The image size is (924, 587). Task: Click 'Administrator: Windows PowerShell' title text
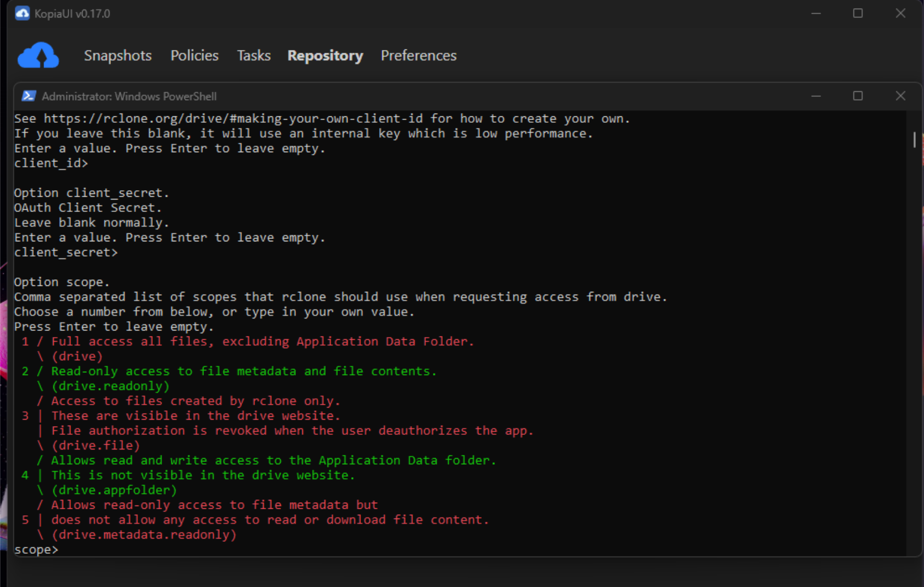point(129,96)
